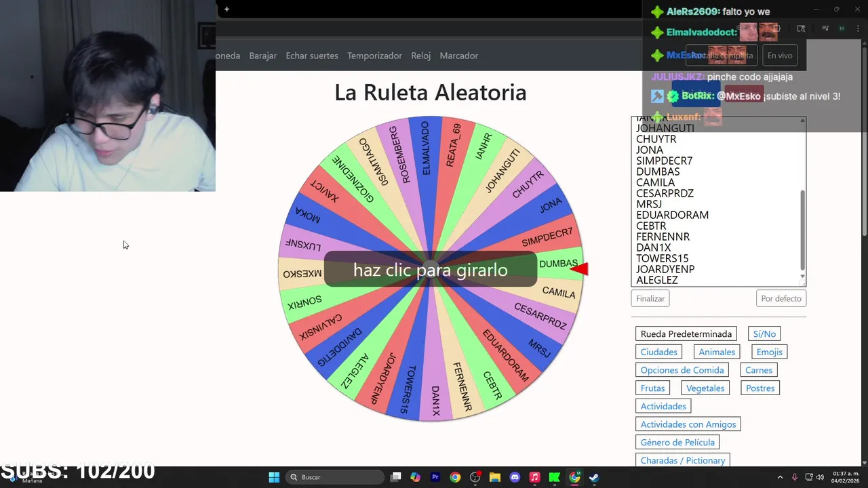Load the Ciudades preset

pos(659,352)
